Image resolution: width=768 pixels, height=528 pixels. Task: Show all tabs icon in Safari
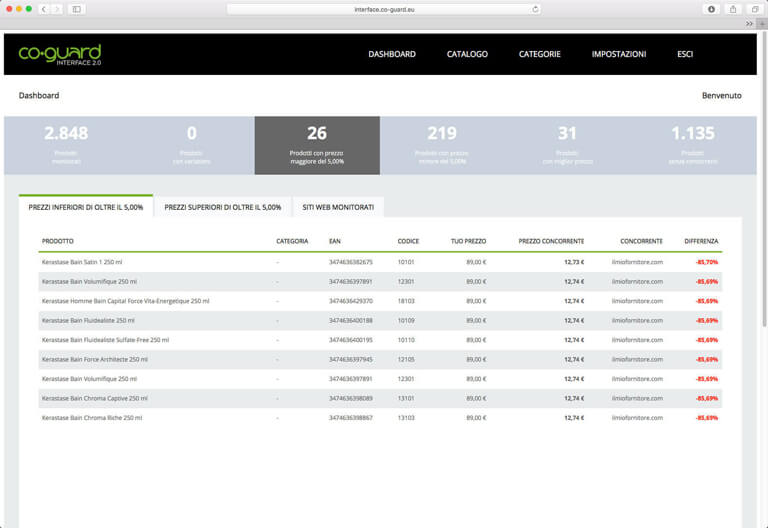click(x=755, y=9)
